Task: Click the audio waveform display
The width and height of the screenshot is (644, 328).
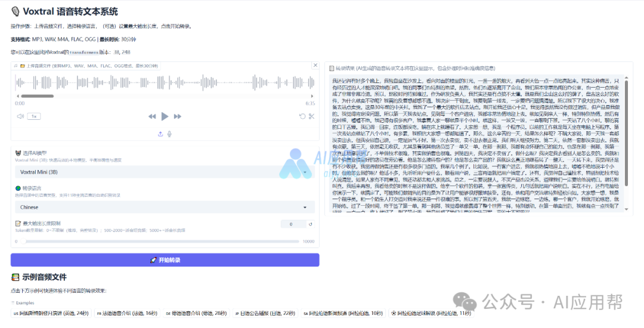Action: pyautogui.click(x=165, y=83)
